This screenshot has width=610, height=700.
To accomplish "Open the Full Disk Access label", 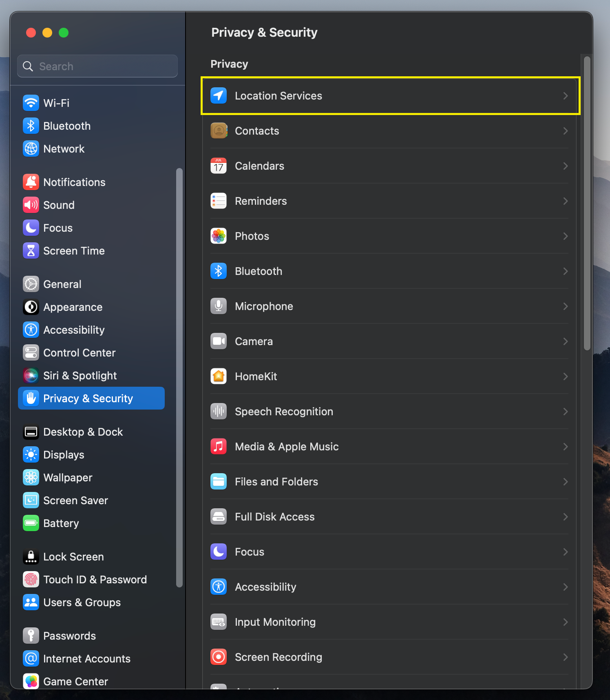I will (x=274, y=516).
